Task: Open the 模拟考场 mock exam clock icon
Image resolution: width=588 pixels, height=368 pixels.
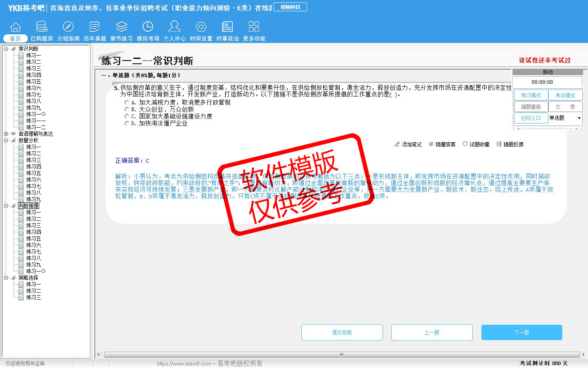Action: tap(148, 27)
